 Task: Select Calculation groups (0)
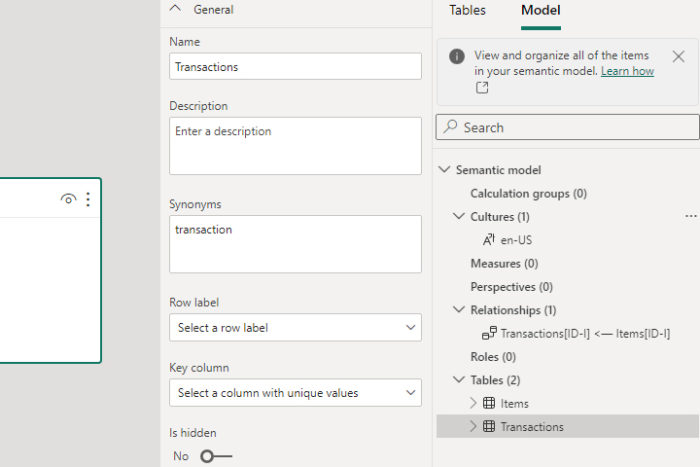(x=528, y=194)
